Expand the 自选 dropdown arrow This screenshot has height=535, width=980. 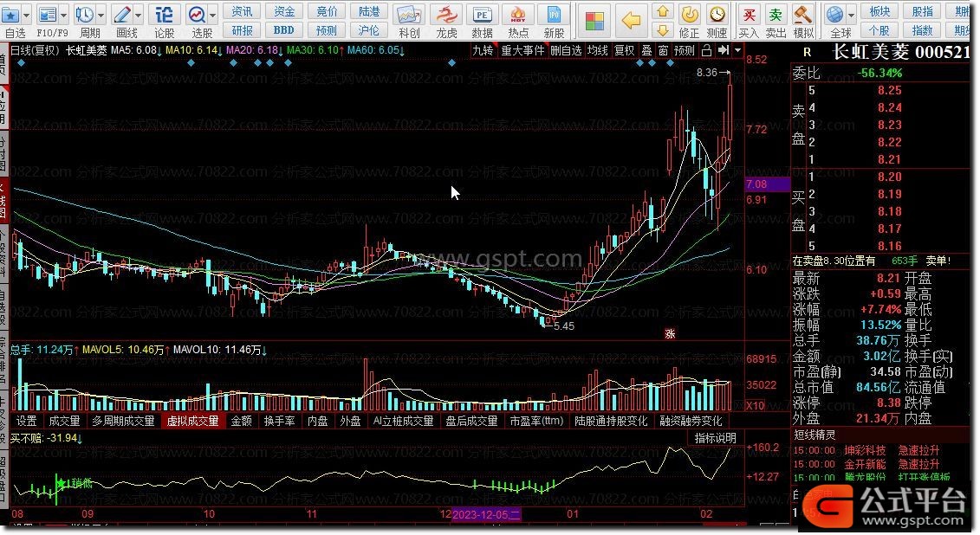pos(26,15)
